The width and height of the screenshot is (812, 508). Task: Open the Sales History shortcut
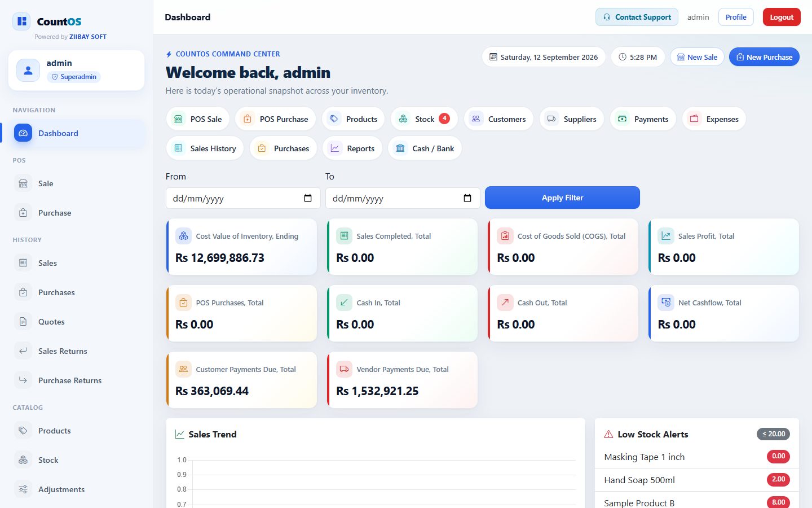[x=205, y=148]
